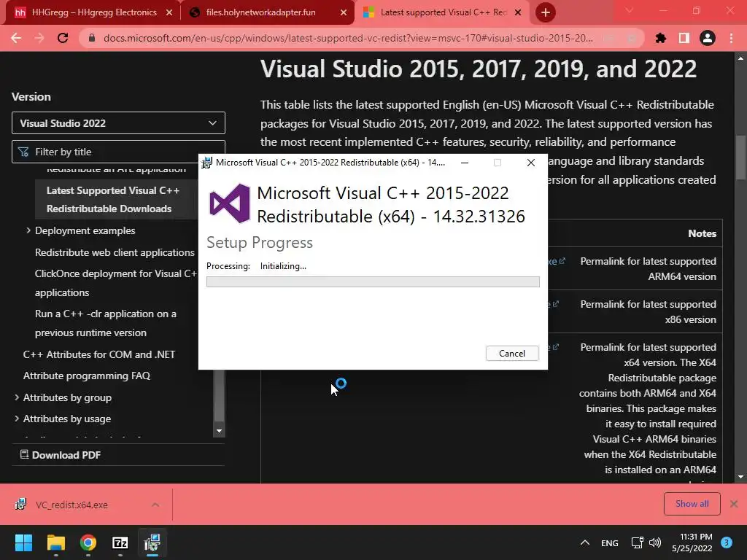Image resolution: width=747 pixels, height=560 pixels.
Task: Open a new browser tab
Action: click(546, 12)
